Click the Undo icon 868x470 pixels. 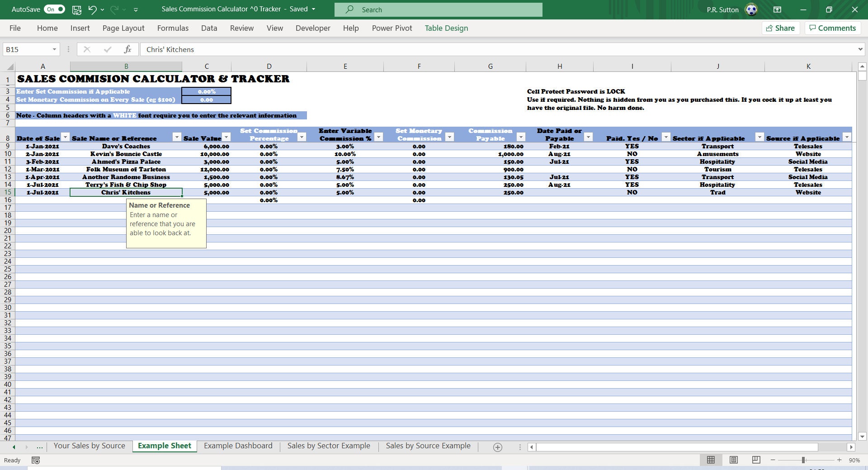93,9
